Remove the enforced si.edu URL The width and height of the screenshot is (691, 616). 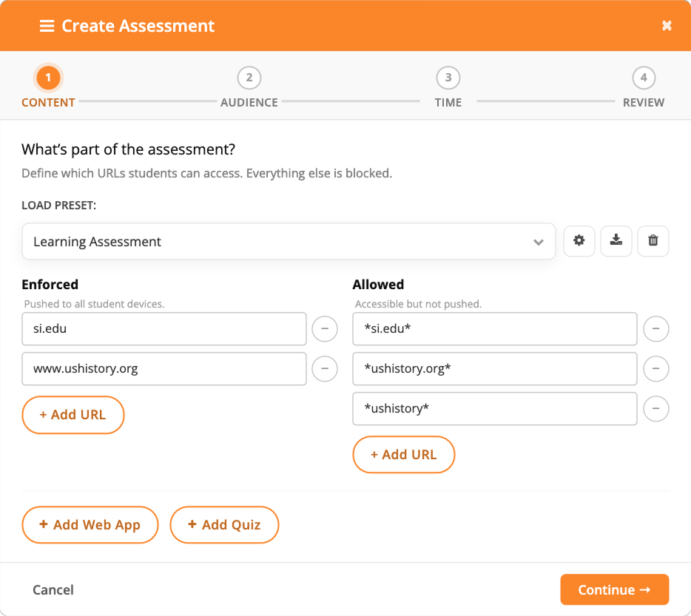point(325,329)
